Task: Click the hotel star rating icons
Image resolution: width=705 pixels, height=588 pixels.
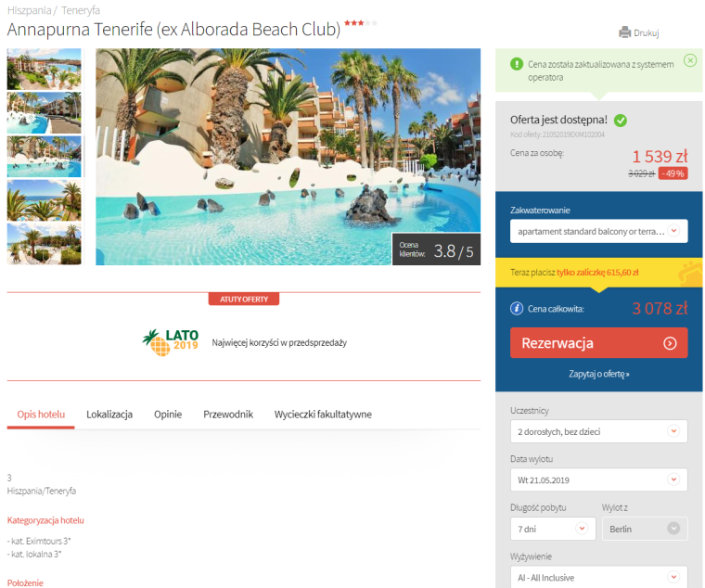Action: coord(361,23)
